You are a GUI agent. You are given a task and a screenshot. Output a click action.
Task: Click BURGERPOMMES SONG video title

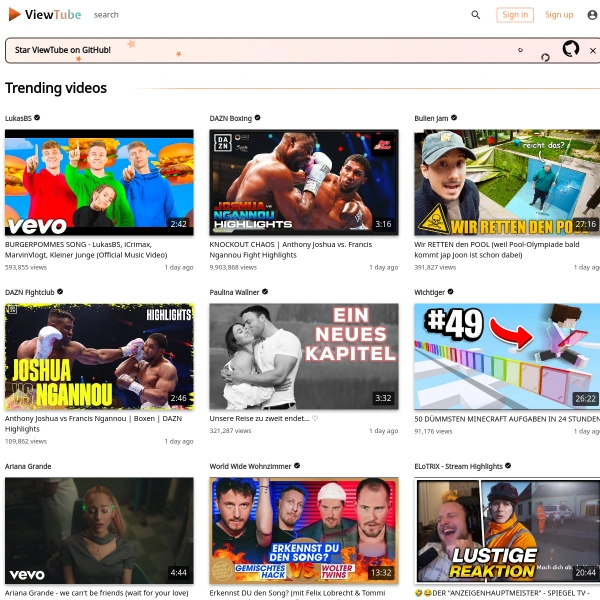86,249
